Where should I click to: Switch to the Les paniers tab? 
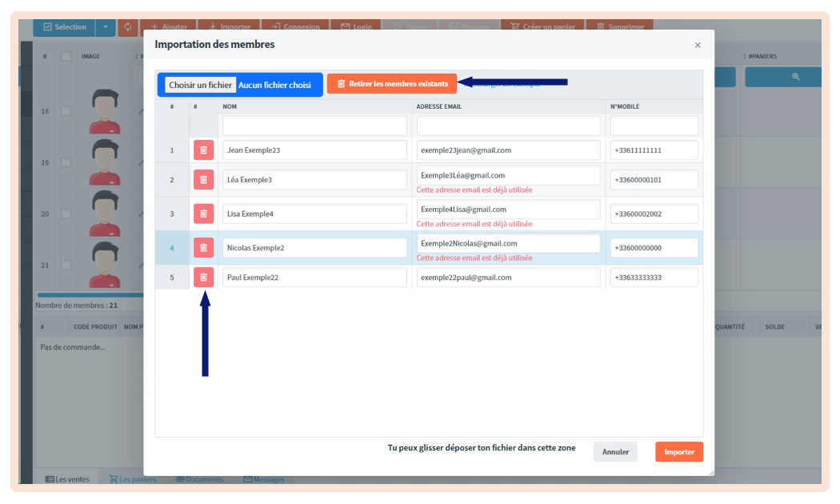(x=133, y=479)
